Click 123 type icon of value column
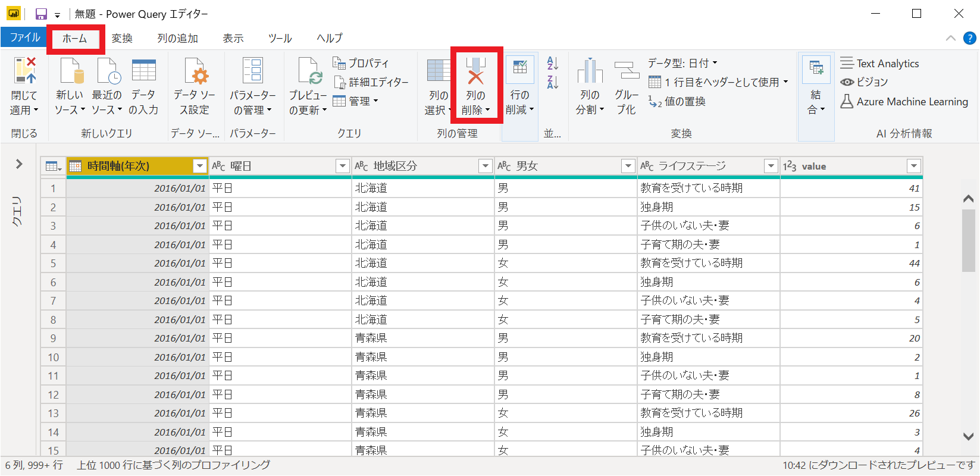The image size is (980, 476). tap(790, 166)
